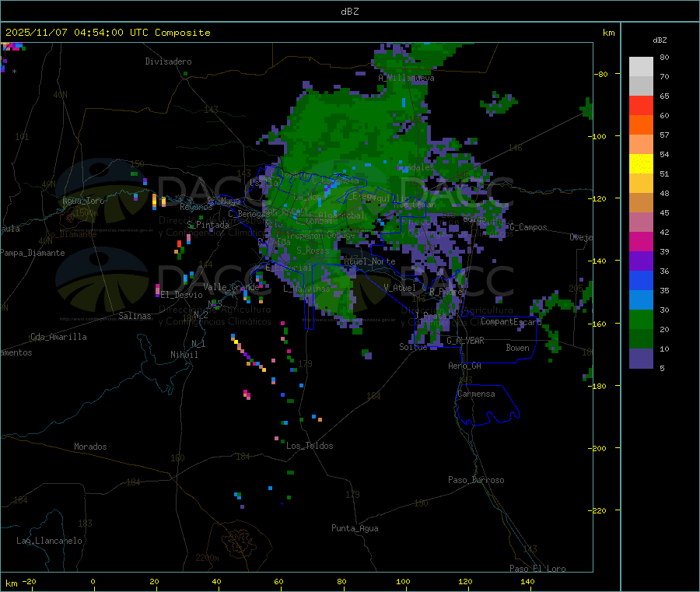Click the Agua_Toro place label
The height and width of the screenshot is (592, 700).
point(83,201)
